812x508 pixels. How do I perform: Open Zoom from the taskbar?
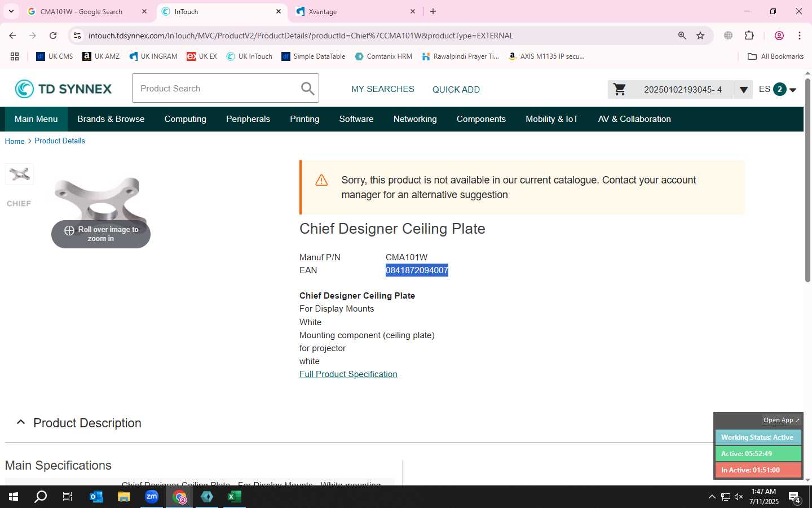(152, 497)
